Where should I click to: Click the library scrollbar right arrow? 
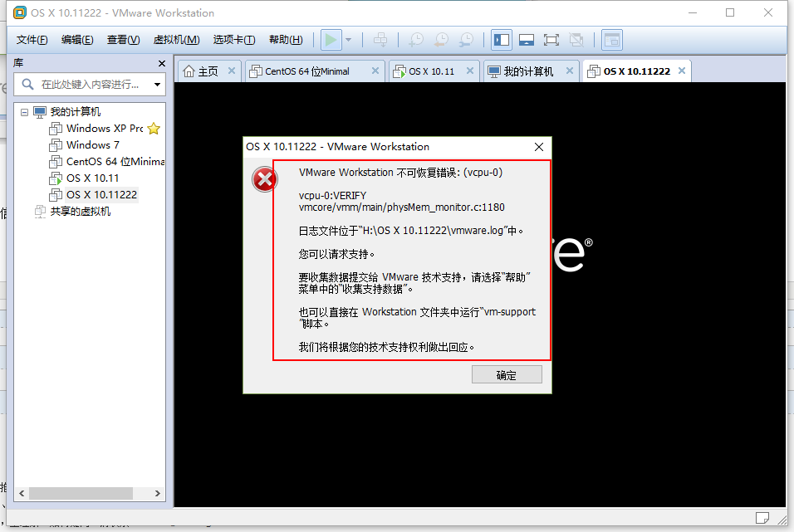(x=158, y=493)
